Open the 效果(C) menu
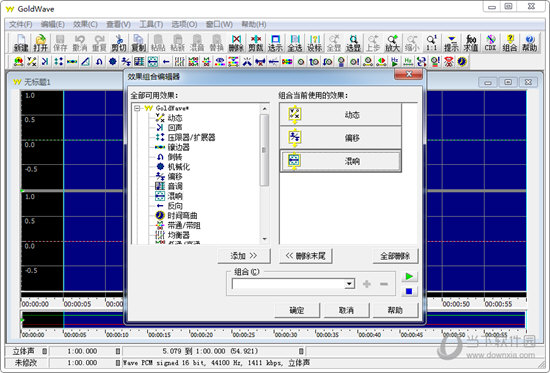The height and width of the screenshot is (373, 550). 85,24
